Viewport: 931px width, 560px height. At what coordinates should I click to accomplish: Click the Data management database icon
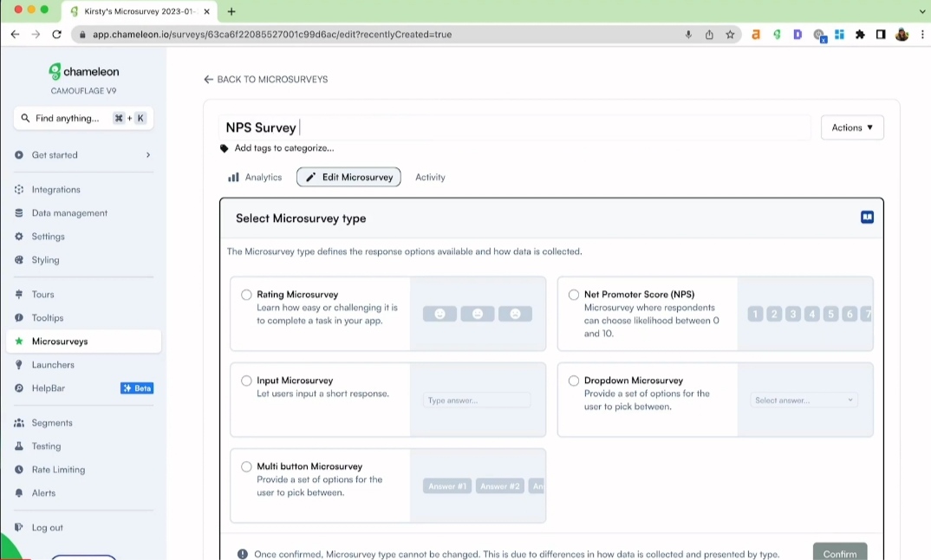19,212
